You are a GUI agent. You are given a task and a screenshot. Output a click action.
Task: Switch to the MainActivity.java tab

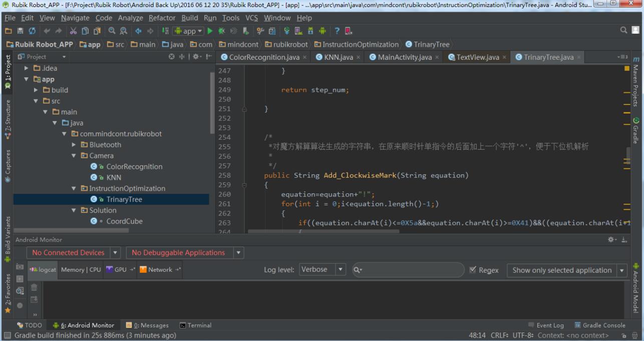(404, 57)
